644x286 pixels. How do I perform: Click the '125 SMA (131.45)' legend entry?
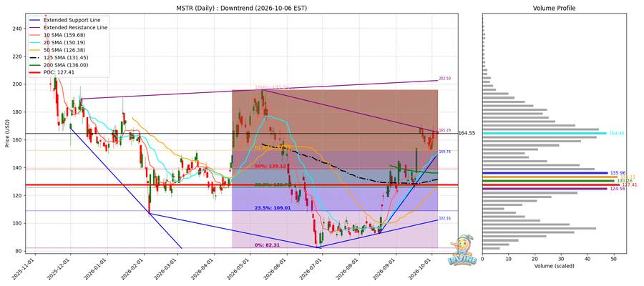(65, 57)
